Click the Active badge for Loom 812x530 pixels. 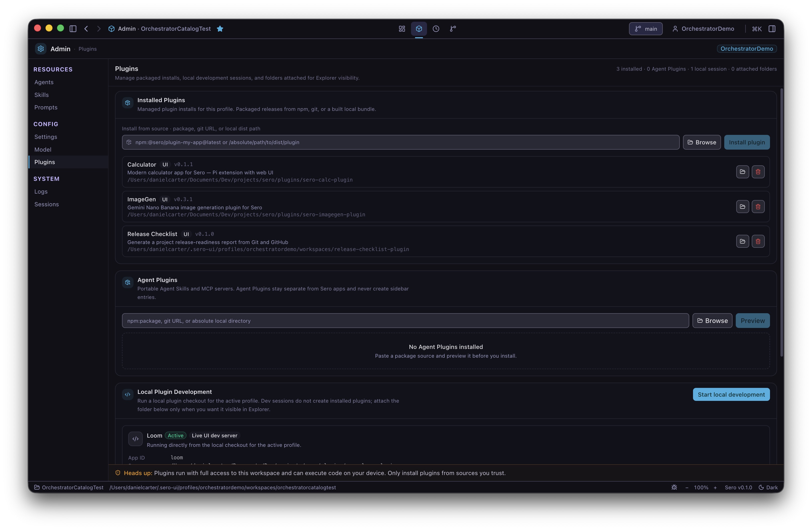(175, 436)
